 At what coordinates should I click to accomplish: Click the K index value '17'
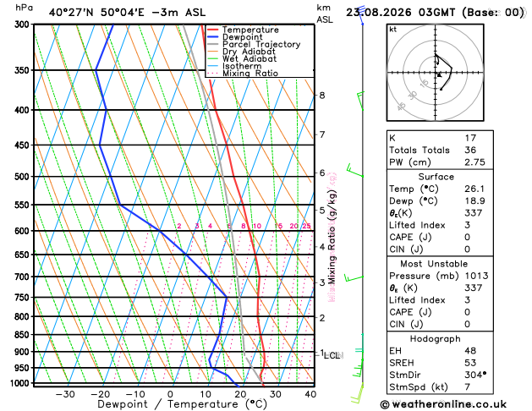tap(470, 138)
